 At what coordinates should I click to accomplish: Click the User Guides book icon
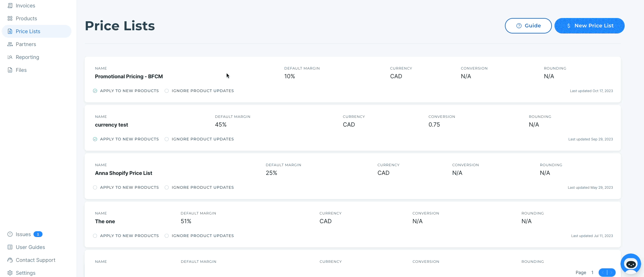[x=10, y=247]
